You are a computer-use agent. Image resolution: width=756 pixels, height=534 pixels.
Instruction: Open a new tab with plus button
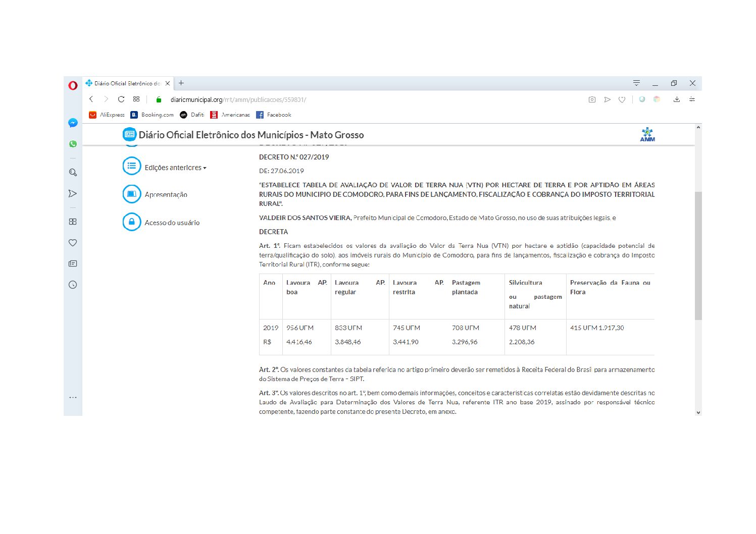click(181, 83)
